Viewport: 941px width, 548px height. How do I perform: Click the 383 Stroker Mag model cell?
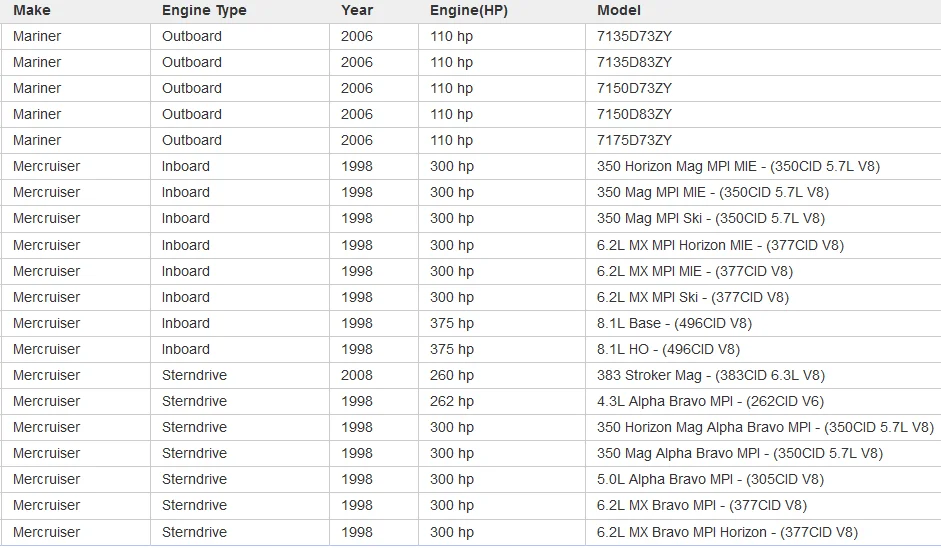coord(711,376)
